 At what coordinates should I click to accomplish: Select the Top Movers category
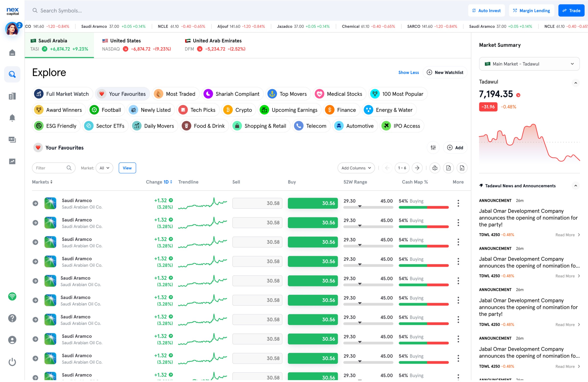tap(288, 94)
